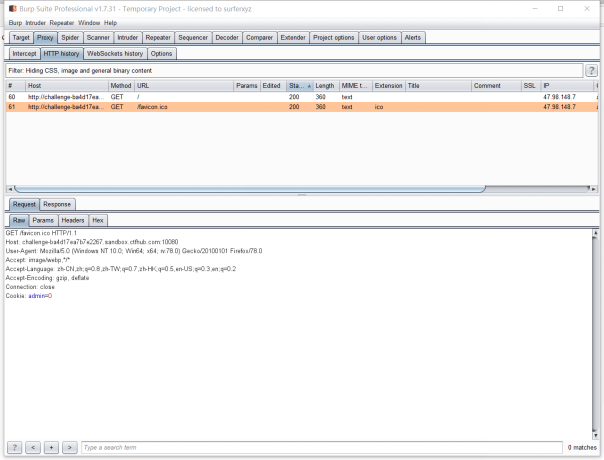The image size is (604, 460).
Task: Open the Extender tab
Action: [293, 37]
